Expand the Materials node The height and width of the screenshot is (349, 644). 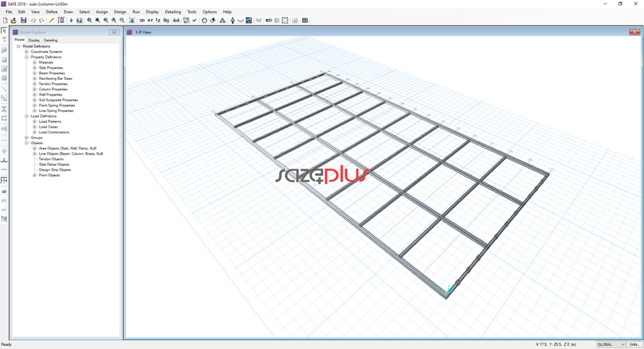35,62
